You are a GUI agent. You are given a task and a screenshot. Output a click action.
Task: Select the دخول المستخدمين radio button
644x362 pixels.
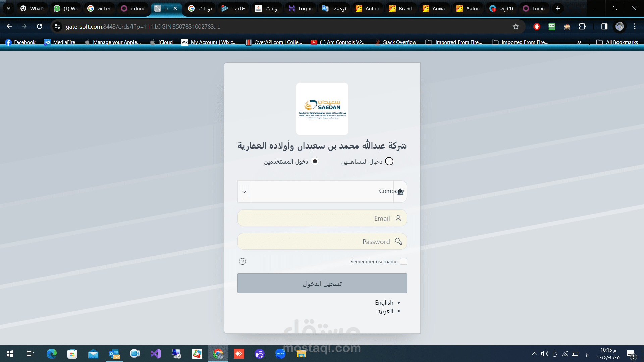point(315,161)
